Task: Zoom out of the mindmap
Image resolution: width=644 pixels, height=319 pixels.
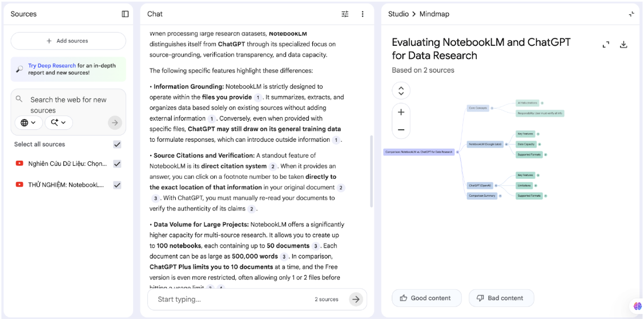Action: pos(401,130)
